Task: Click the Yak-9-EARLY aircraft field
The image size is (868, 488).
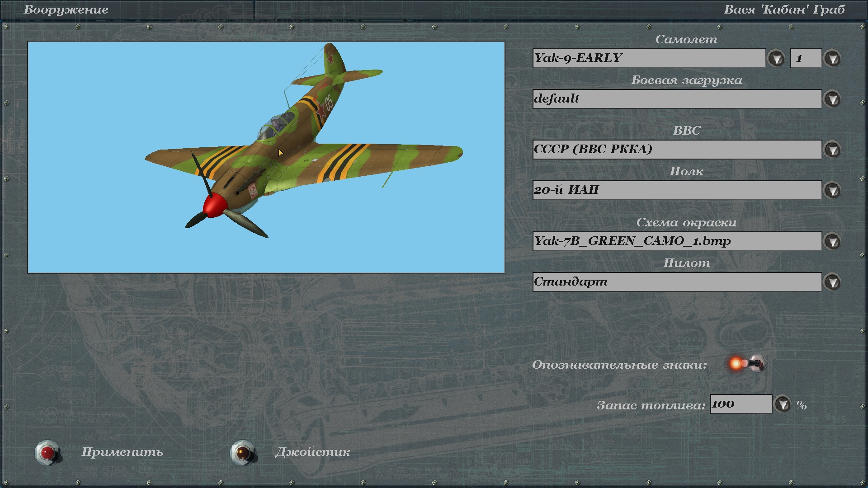Action: 649,58
